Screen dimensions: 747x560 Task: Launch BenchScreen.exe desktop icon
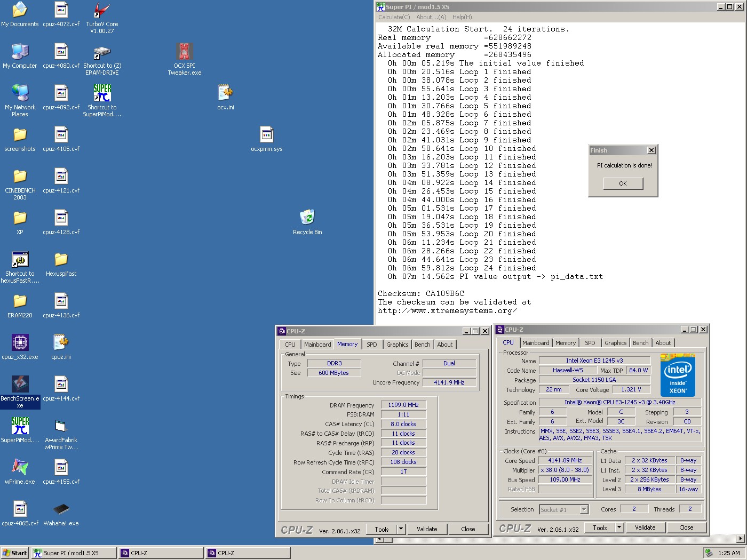pyautogui.click(x=20, y=391)
